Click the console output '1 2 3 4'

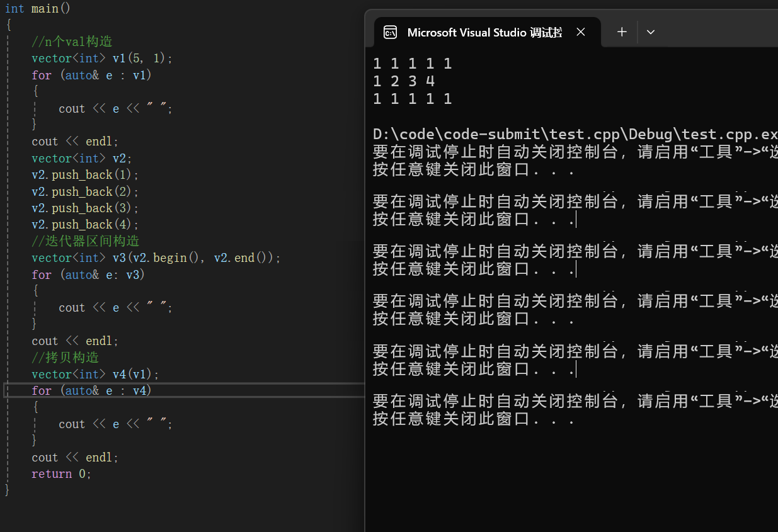[x=404, y=81]
